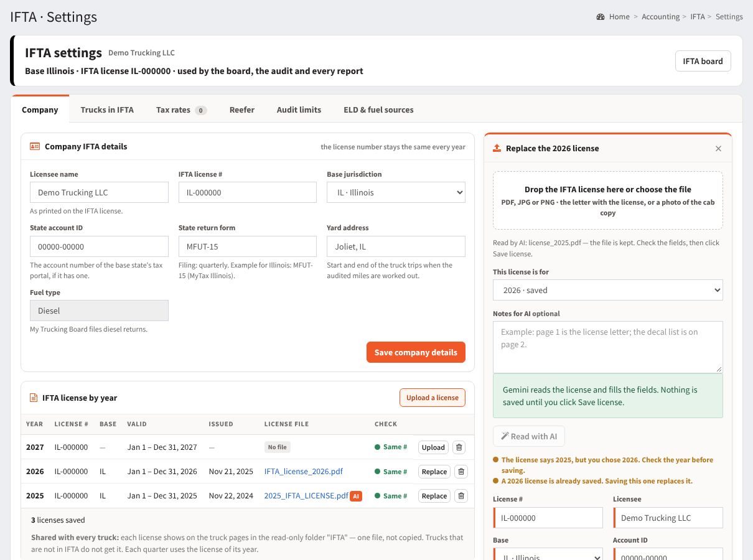Open the Audit limits tab
The image size is (753, 560).
299,110
